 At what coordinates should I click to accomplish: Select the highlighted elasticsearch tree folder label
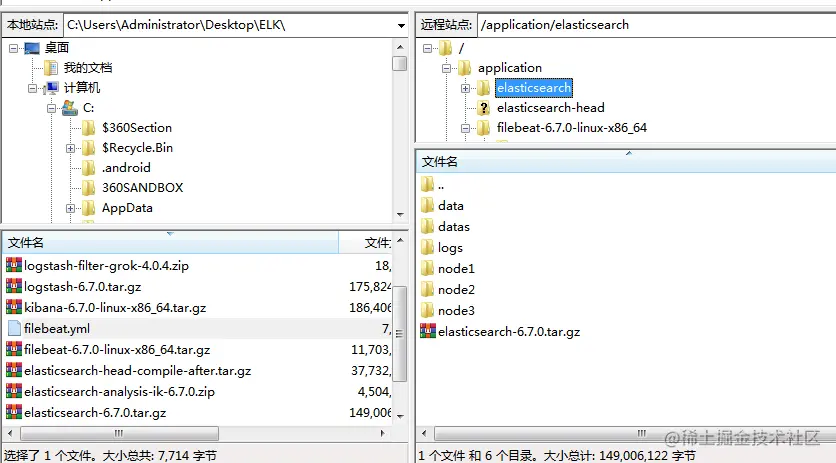pos(534,88)
